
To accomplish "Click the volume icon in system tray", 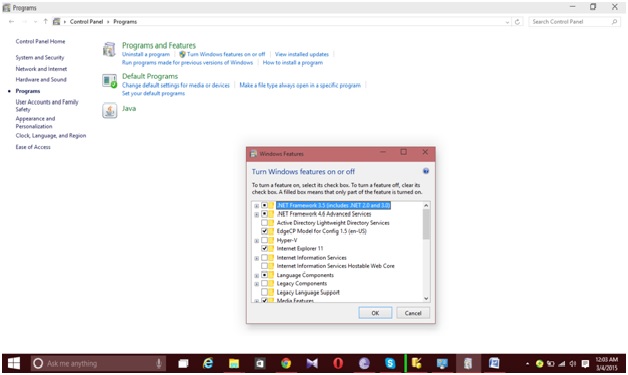I will (573, 364).
